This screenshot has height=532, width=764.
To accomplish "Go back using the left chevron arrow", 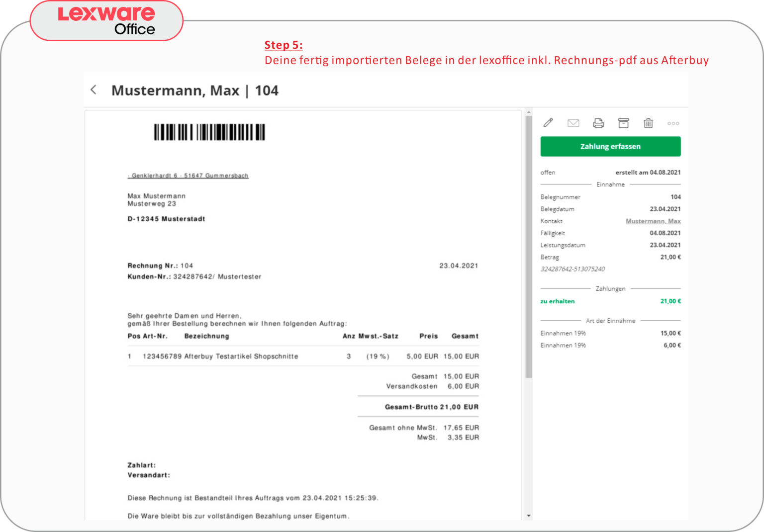I will [93, 89].
